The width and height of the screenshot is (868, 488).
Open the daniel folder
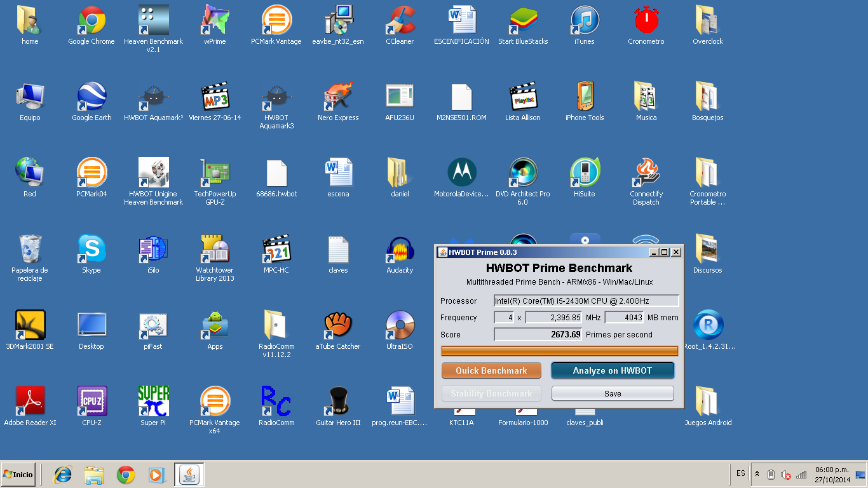point(400,178)
